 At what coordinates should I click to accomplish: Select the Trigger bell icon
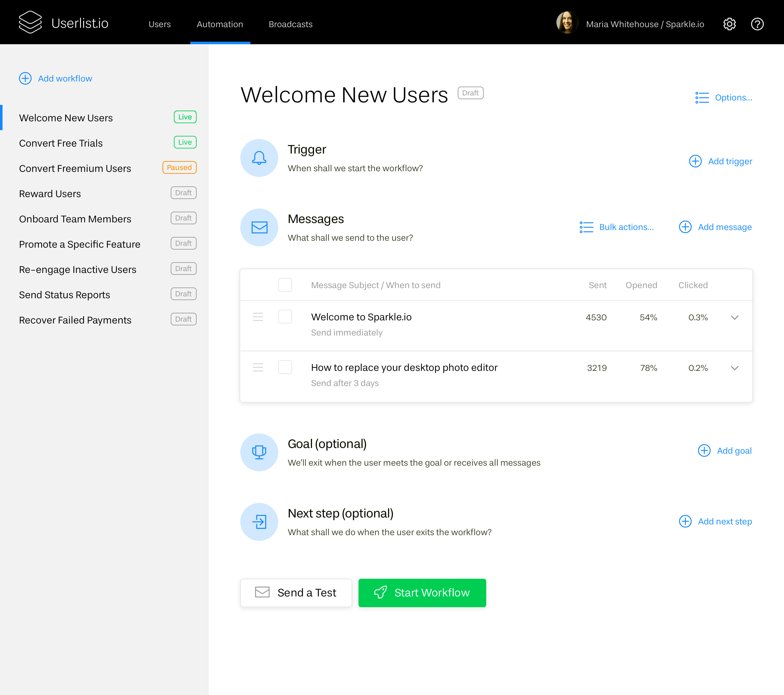259,158
